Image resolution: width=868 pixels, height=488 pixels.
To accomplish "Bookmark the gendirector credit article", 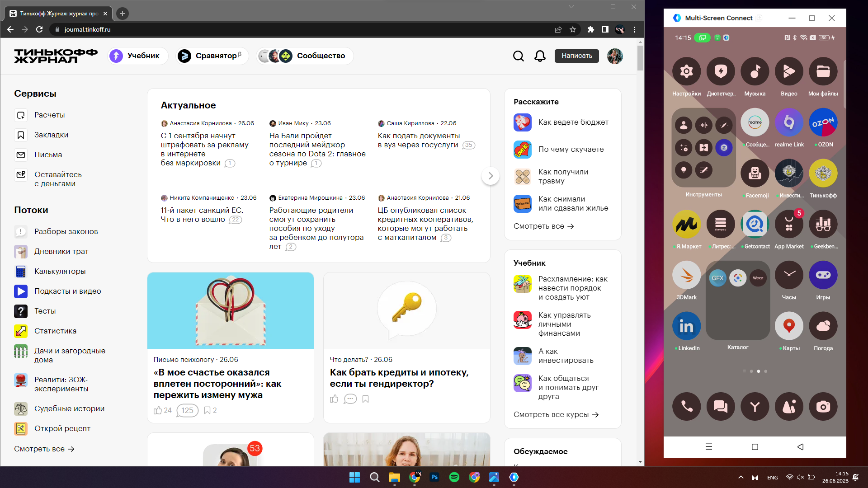I will click(365, 399).
